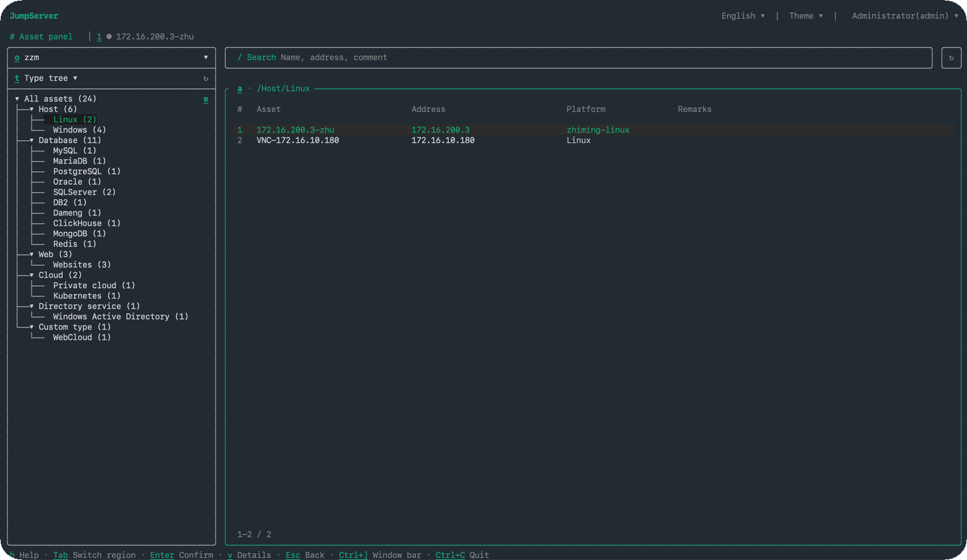Select Kubernetes (1) in the tree
Viewport: 967px width, 560px height.
(87, 296)
